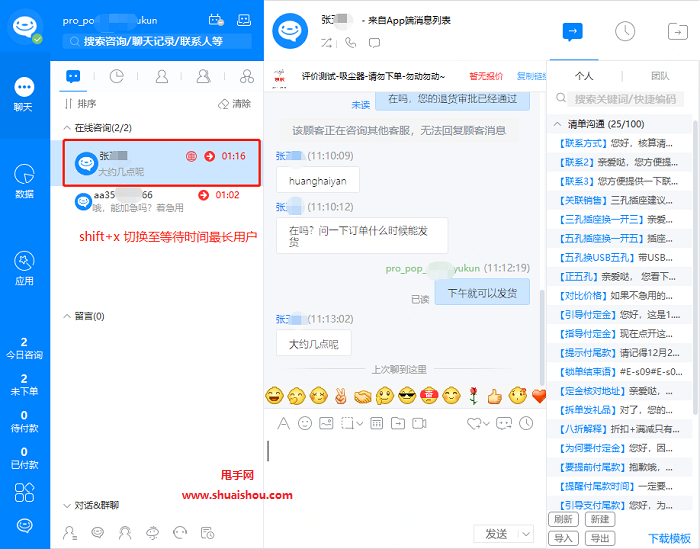Select the 【锁单结束语】 quick reply

pyautogui.click(x=620, y=372)
